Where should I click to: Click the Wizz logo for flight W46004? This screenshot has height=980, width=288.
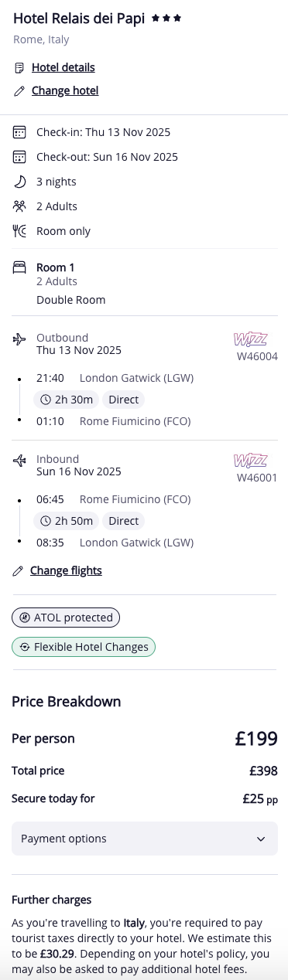[x=251, y=339]
